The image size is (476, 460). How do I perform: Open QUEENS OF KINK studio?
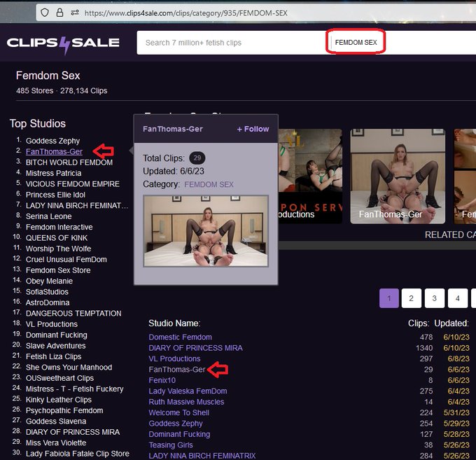(x=57, y=238)
